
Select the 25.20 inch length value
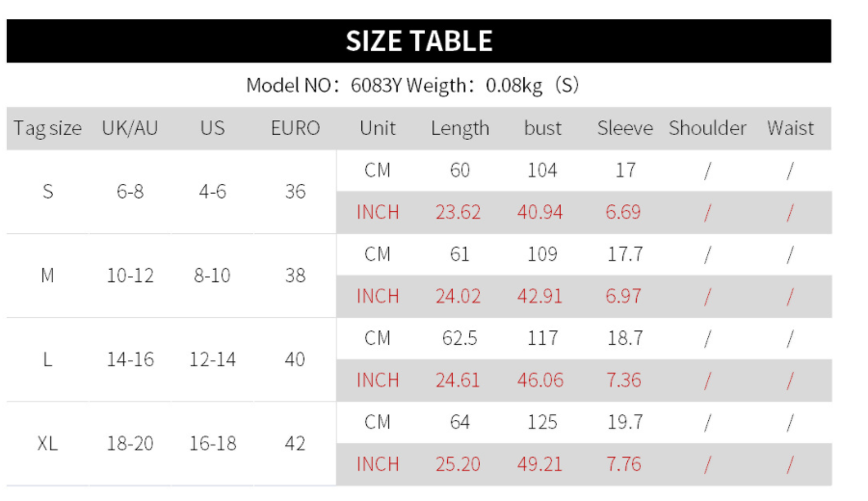click(458, 464)
